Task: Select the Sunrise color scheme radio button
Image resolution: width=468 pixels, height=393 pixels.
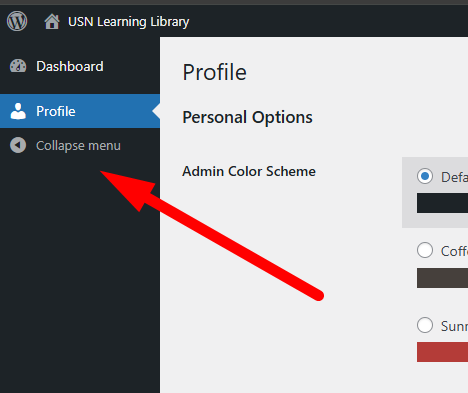Action: tap(425, 325)
